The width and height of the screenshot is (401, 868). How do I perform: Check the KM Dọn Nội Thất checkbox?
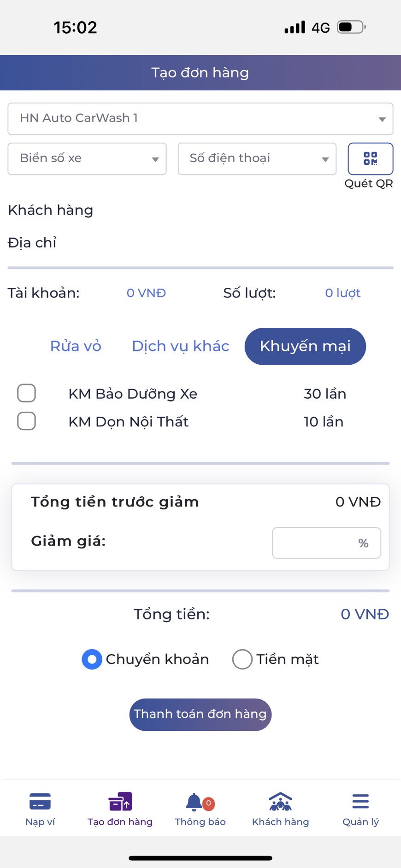click(26, 421)
